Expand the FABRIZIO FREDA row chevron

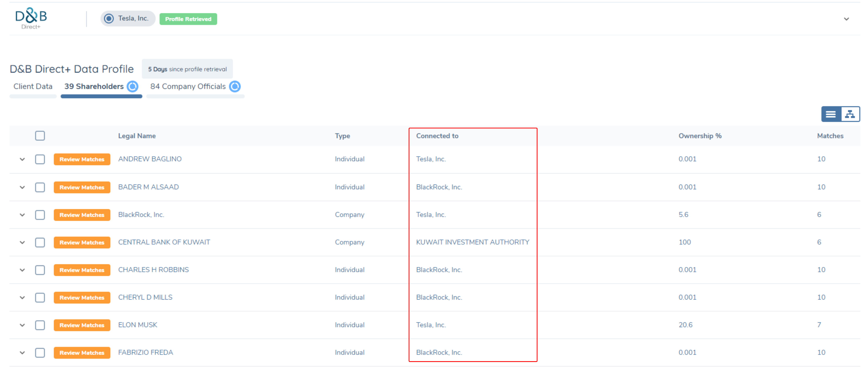(22, 353)
